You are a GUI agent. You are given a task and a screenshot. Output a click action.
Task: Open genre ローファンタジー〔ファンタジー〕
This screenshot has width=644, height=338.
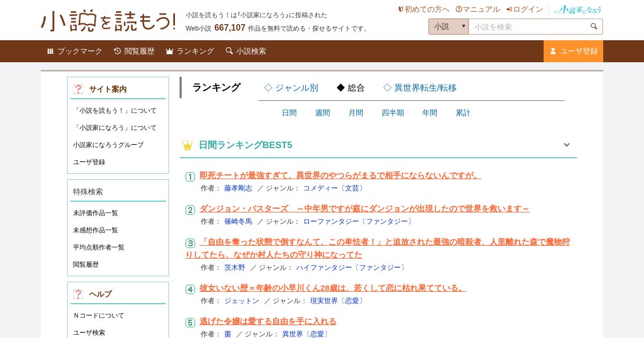coord(358,222)
